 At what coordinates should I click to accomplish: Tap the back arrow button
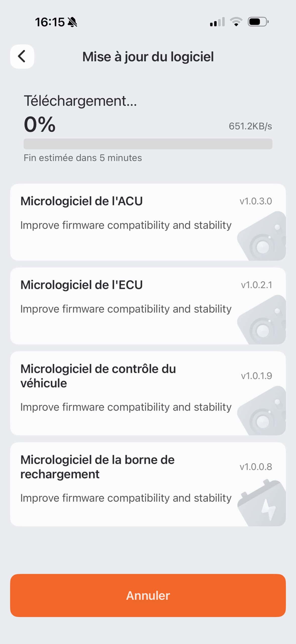pyautogui.click(x=22, y=56)
